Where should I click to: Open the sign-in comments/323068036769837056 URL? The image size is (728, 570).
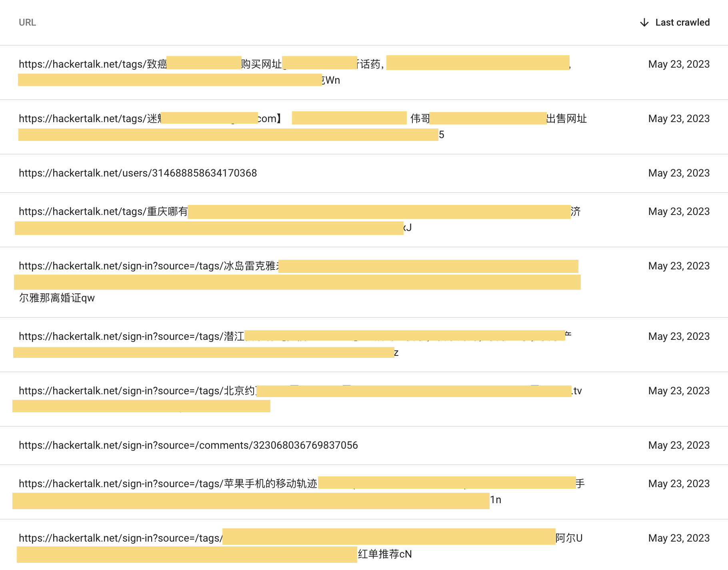188,445
